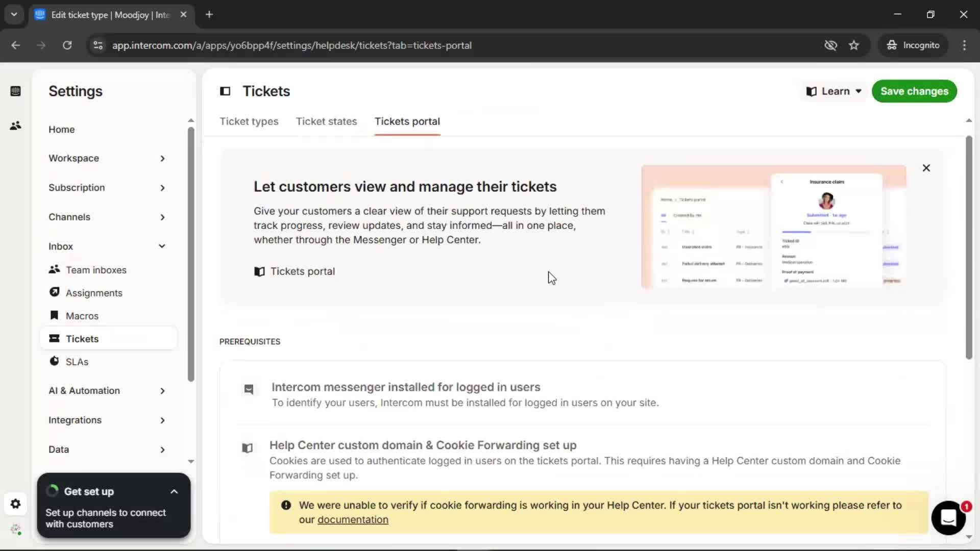This screenshot has height=551, width=980.
Task: Close the Edit ticket type browser tab
Action: [183, 15]
